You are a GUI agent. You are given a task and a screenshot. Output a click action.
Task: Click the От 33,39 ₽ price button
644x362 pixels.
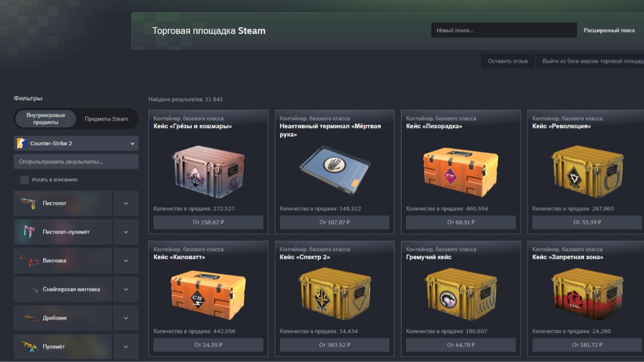tap(587, 222)
